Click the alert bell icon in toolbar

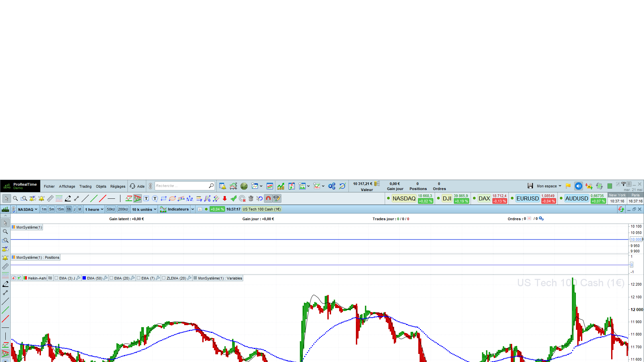(42, 198)
